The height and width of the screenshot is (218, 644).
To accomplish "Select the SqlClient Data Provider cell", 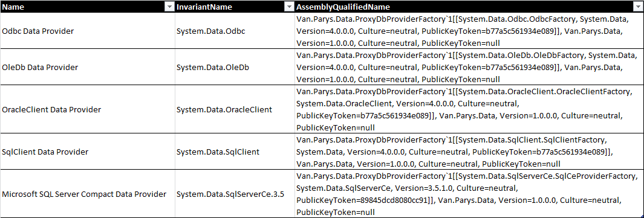I will tap(87, 152).
